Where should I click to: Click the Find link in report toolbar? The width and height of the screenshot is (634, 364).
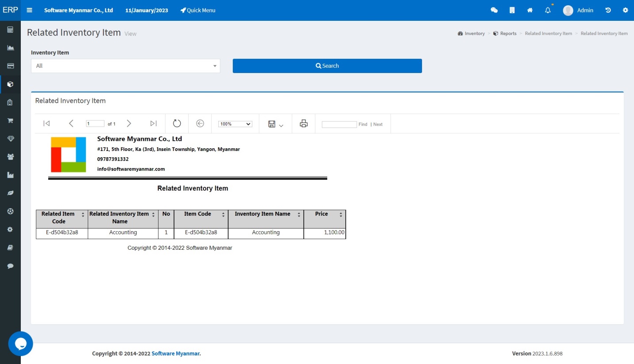point(363,124)
